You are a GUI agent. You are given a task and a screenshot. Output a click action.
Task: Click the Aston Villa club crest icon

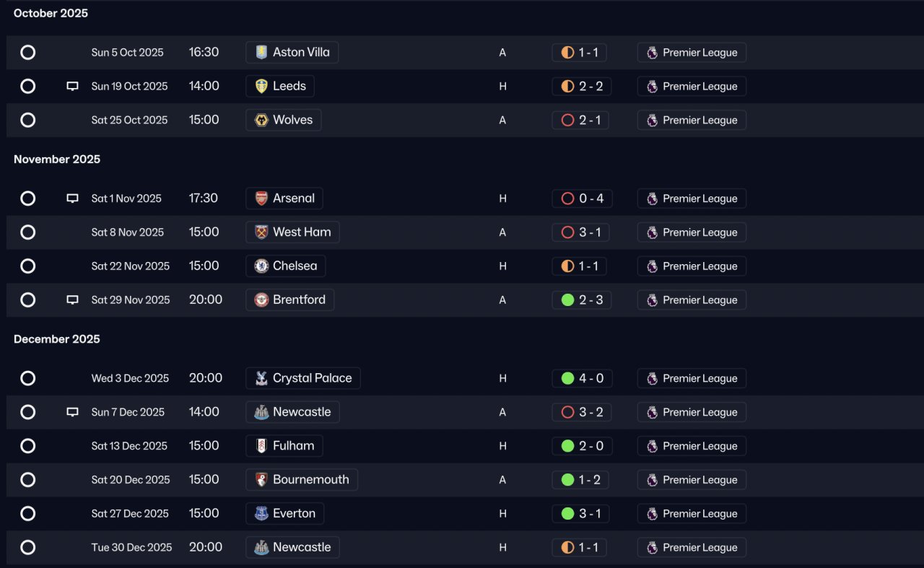coord(261,52)
